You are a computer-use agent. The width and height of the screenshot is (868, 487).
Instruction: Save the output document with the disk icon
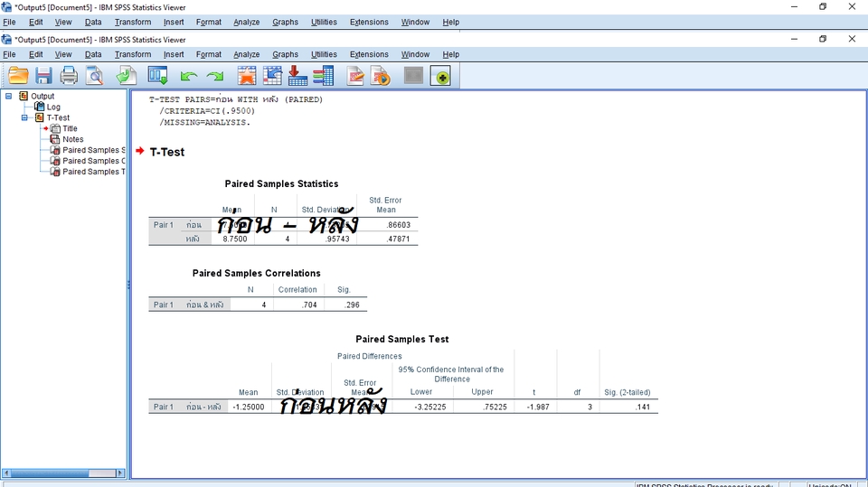click(x=43, y=77)
